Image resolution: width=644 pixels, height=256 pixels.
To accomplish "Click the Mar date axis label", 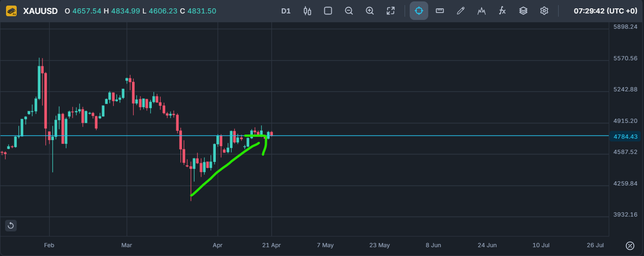I will click(x=126, y=245).
